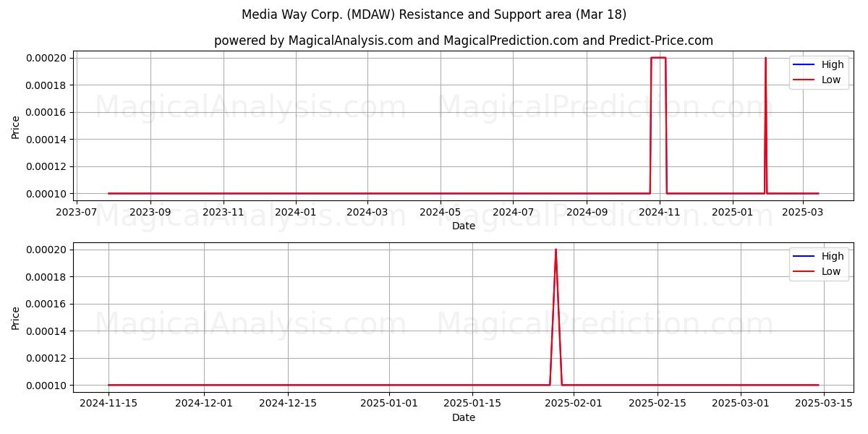The image size is (868, 434).
Task: Click the 2024-12-01 tick label on bottom axis
Action: [x=204, y=404]
